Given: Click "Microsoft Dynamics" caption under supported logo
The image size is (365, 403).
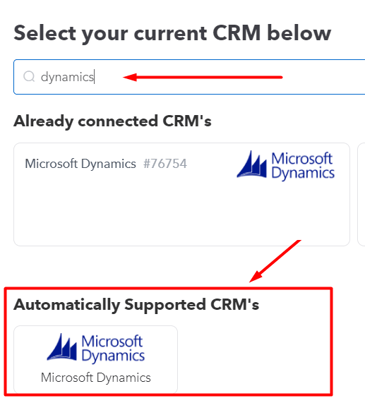Looking at the screenshot, I should [x=96, y=378].
